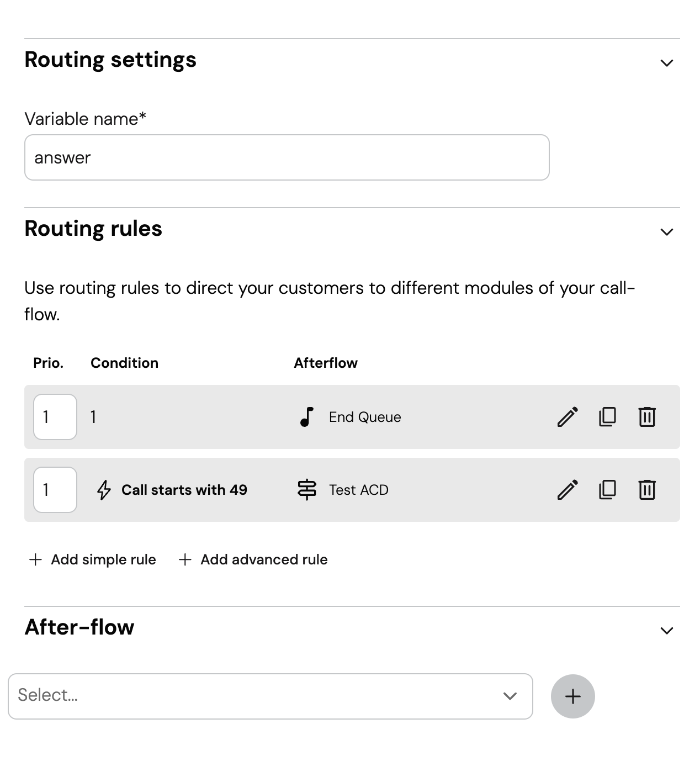Collapse the After-flow section
This screenshot has width=700, height=761.
pyautogui.click(x=666, y=631)
